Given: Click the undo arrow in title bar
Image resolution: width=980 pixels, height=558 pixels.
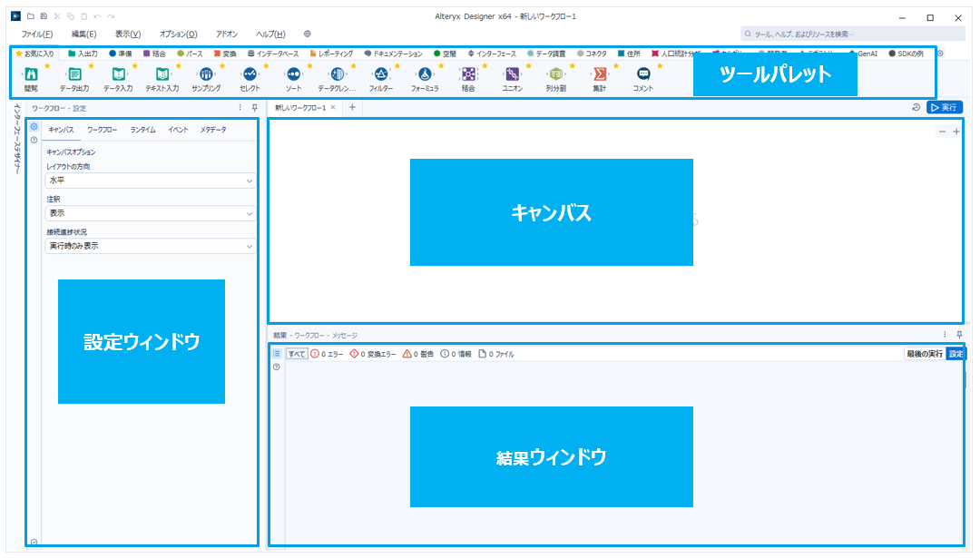Looking at the screenshot, I should (x=97, y=16).
